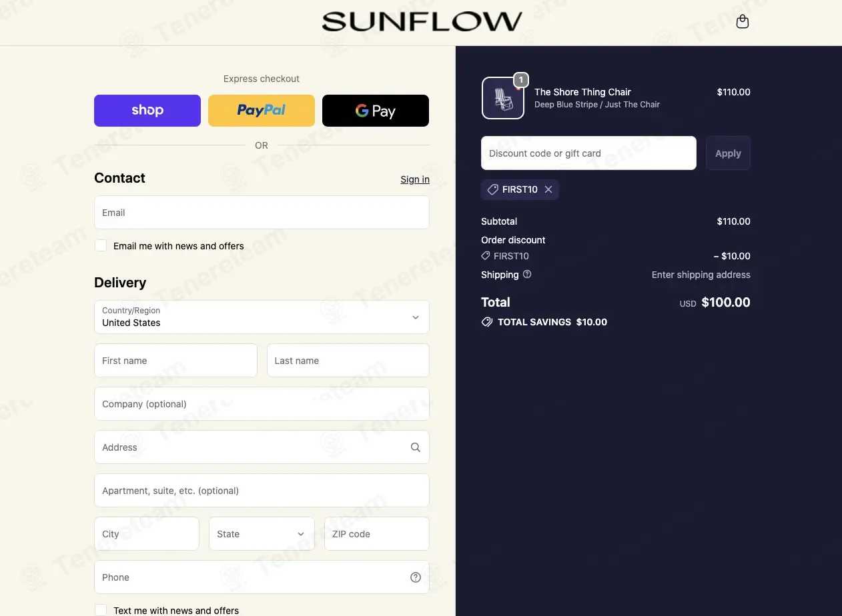Check Email me with news and offers
Image resolution: width=842 pixels, height=616 pixels.
pos(101,245)
